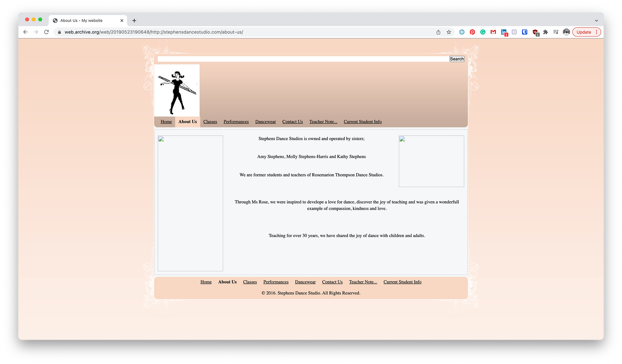The image size is (622, 364).
Task: Open Current Student Info in top navigation
Action: point(363,122)
